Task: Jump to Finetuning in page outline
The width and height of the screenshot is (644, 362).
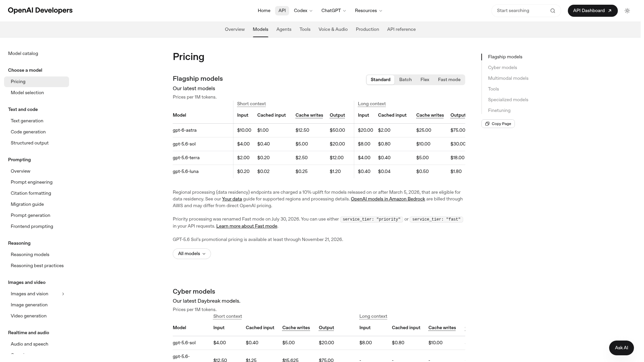Action: (x=499, y=111)
